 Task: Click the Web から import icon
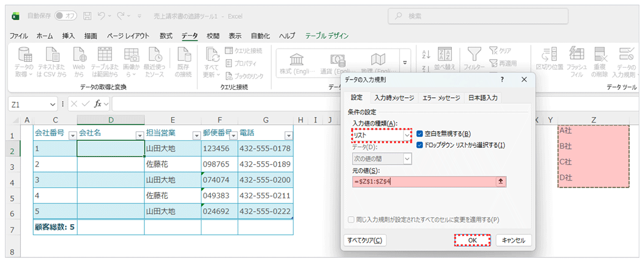[79, 55]
